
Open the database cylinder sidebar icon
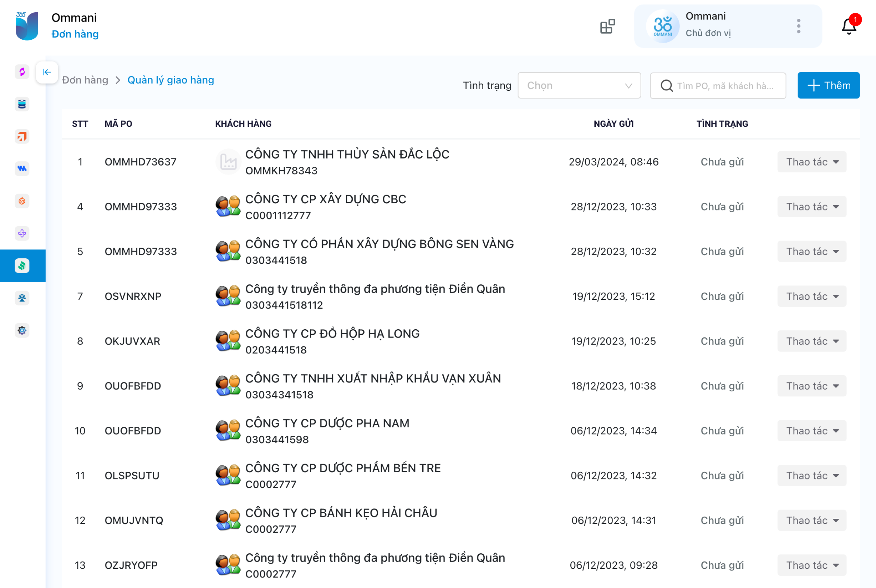coord(22,104)
